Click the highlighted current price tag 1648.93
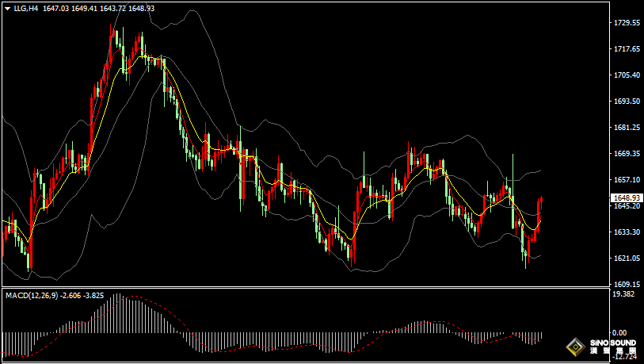The width and height of the screenshot is (644, 364). 627,197
